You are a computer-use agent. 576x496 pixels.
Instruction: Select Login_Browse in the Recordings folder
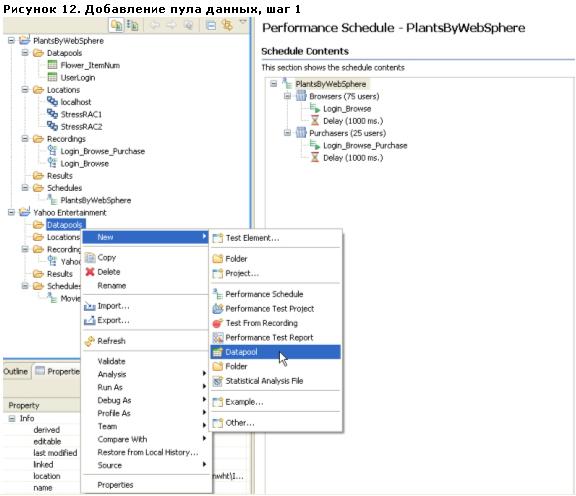click(84, 163)
